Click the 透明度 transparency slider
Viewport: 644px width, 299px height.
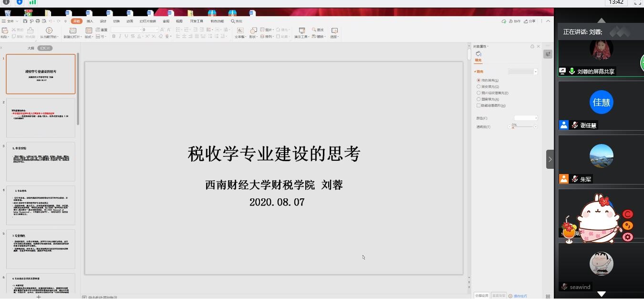(x=523, y=127)
